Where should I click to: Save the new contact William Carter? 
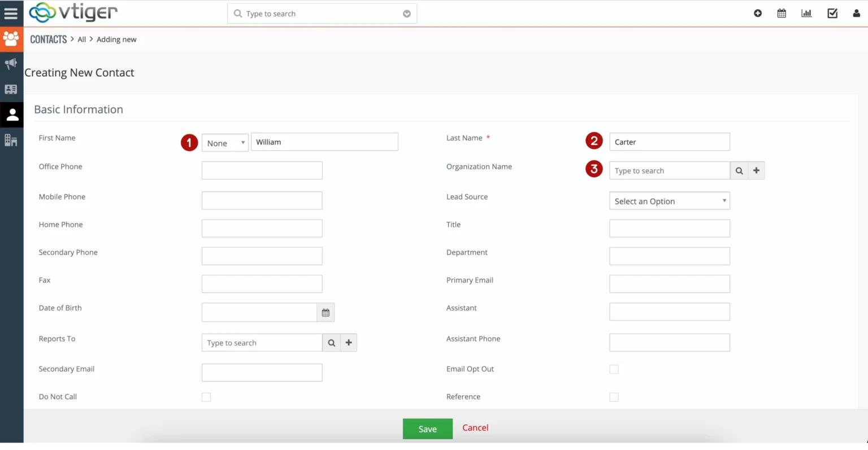(x=427, y=429)
